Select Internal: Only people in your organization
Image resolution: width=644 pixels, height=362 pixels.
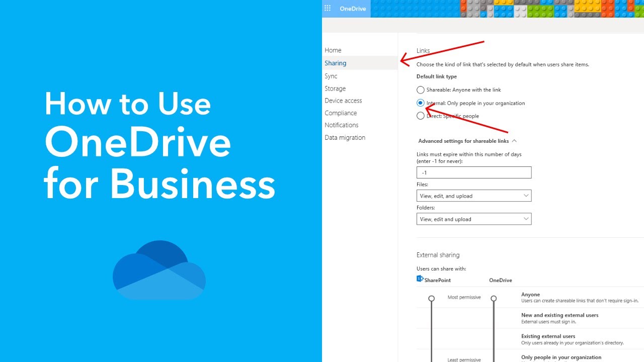(421, 103)
